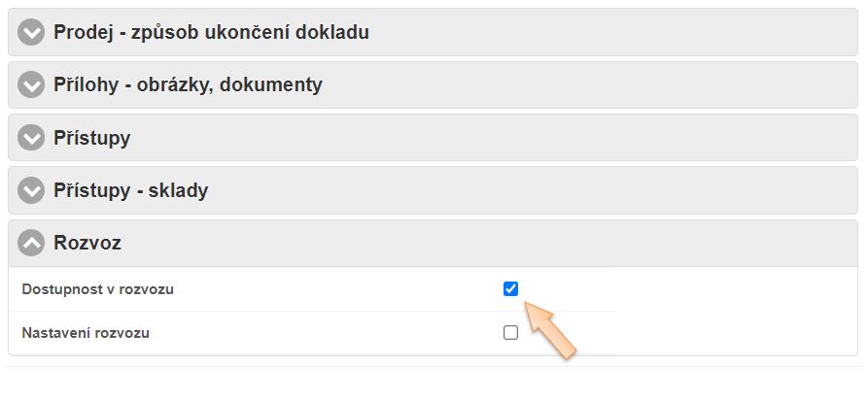The width and height of the screenshot is (868, 399).
Task: Open the Prodej - způsob ukončení dokladu header
Action: (x=211, y=32)
